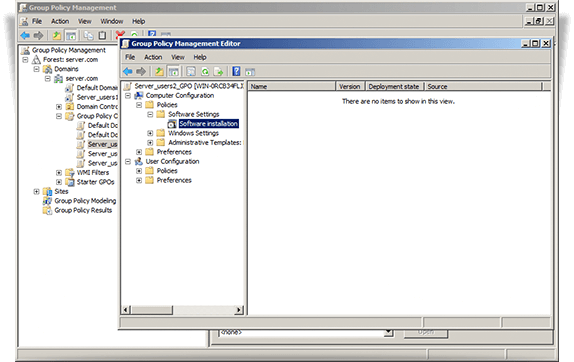Image resolution: width=574 pixels, height=362 pixels.
Task: Click Forward arrow in Group Policy Management toolbar
Action: 38,36
